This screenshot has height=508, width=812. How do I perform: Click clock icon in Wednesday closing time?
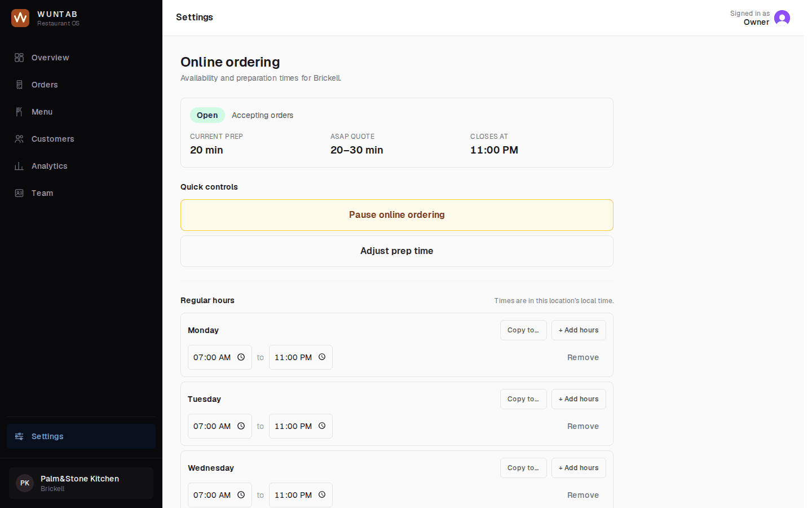(x=322, y=495)
